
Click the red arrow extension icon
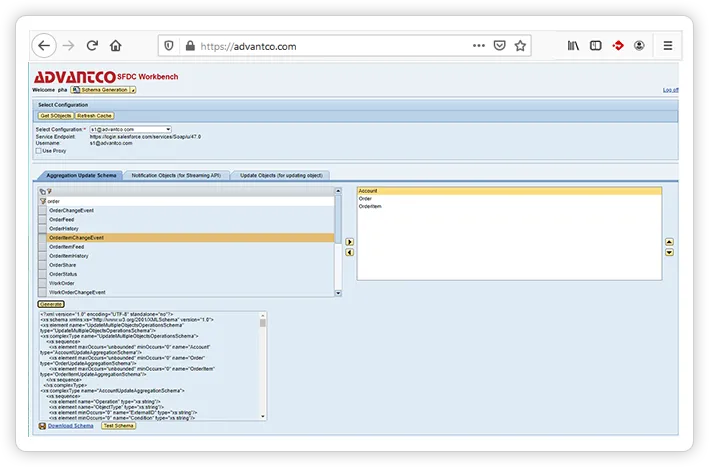[618, 46]
